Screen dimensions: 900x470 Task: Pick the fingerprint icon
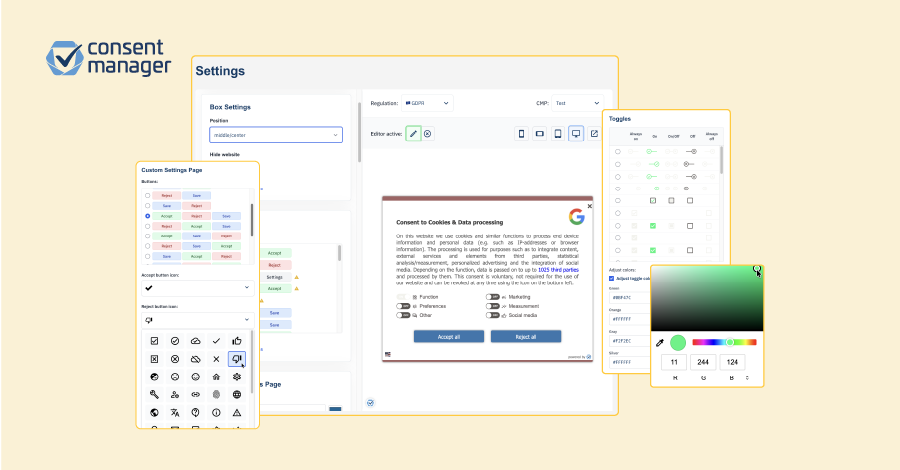(x=216, y=394)
